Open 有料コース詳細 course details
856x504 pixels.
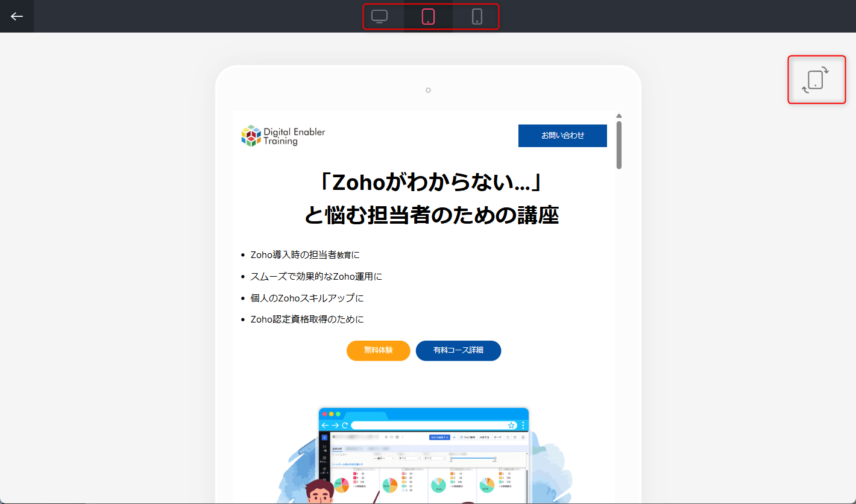click(x=458, y=350)
